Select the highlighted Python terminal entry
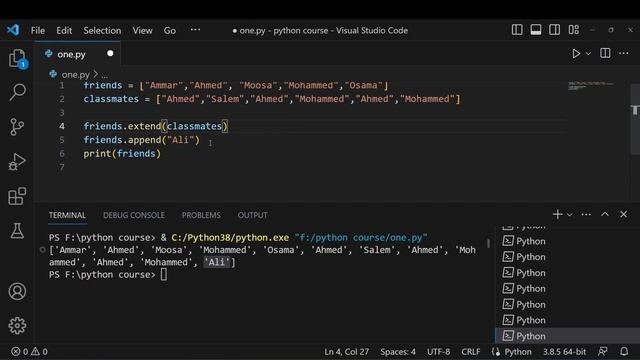The width and height of the screenshot is (640, 360). click(567, 336)
